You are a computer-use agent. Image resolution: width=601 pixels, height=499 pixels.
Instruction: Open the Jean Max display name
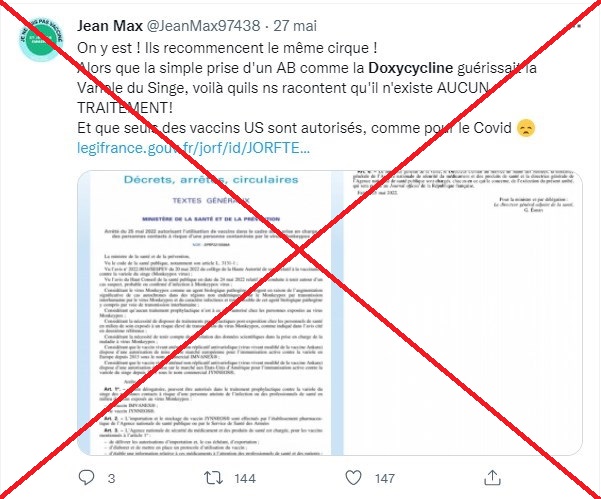pos(110,26)
